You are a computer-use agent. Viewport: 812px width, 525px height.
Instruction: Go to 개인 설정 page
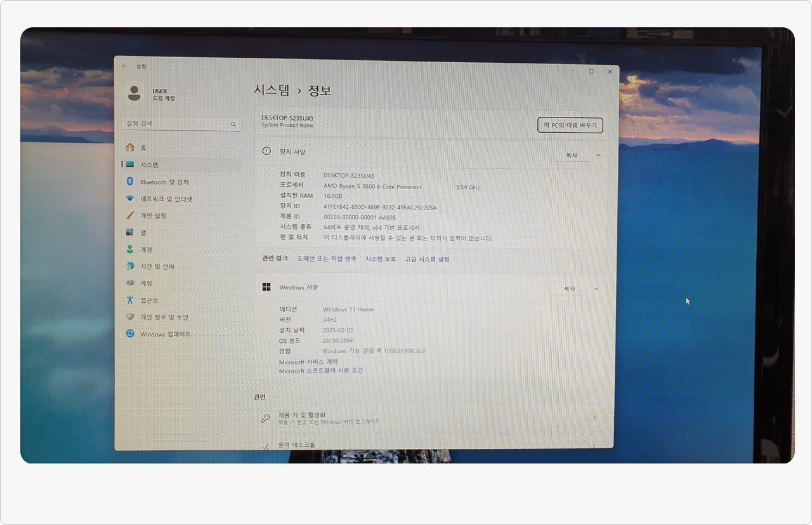[x=153, y=216]
